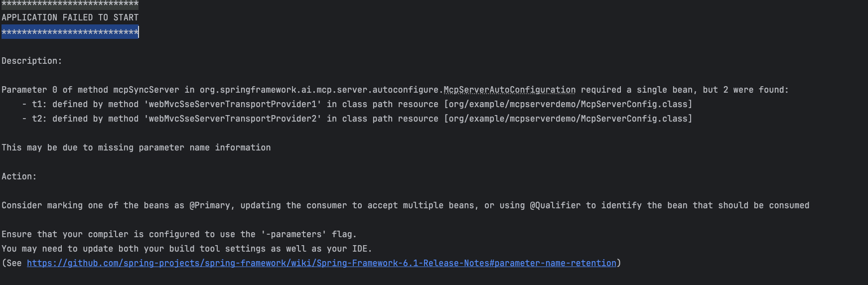Click the '-parameters' flag text
This screenshot has height=285, width=868.
click(x=294, y=234)
